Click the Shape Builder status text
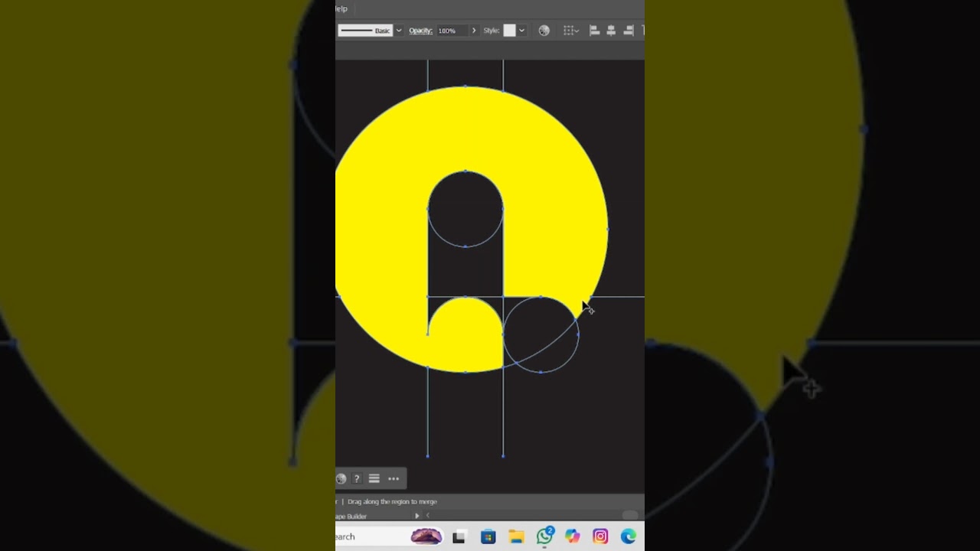 [x=351, y=517]
